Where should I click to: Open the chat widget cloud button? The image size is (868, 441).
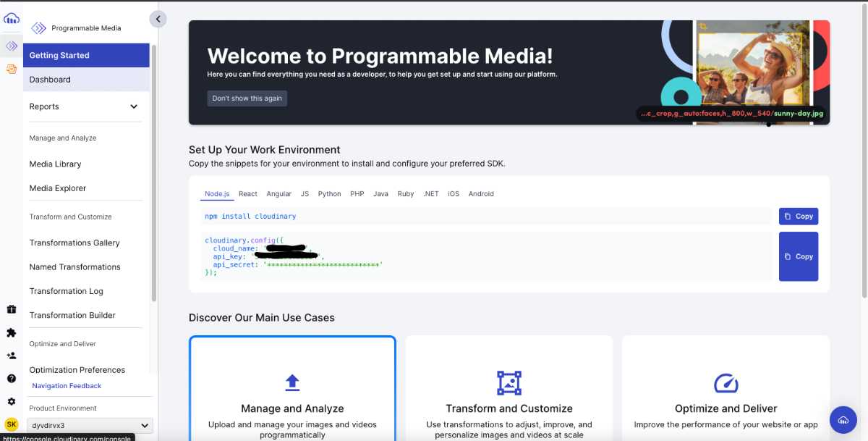(843, 419)
